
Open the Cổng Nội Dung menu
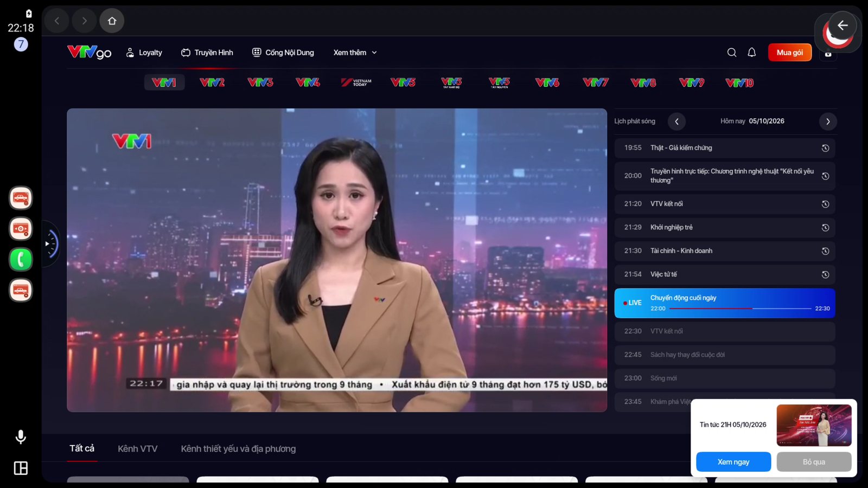point(283,53)
